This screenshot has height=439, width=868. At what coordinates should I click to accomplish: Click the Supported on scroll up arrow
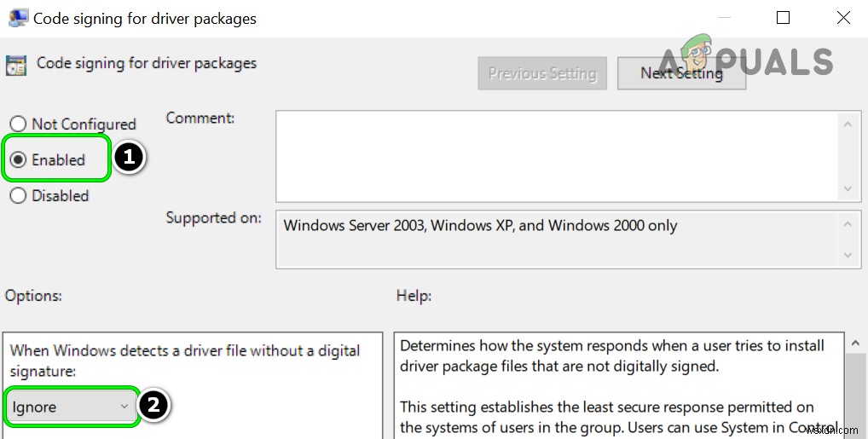coord(848,224)
